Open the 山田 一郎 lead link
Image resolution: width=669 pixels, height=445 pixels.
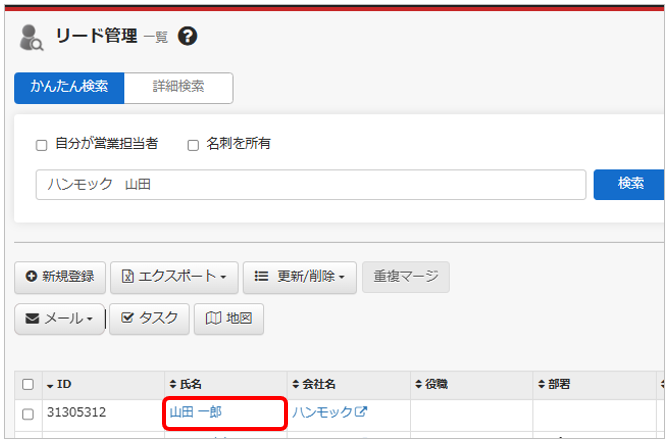pos(196,412)
